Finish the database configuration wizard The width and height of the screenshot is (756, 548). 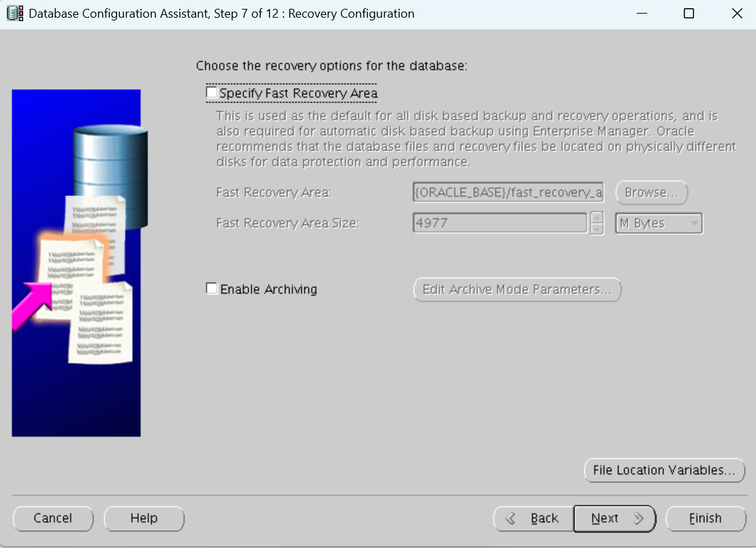(706, 518)
